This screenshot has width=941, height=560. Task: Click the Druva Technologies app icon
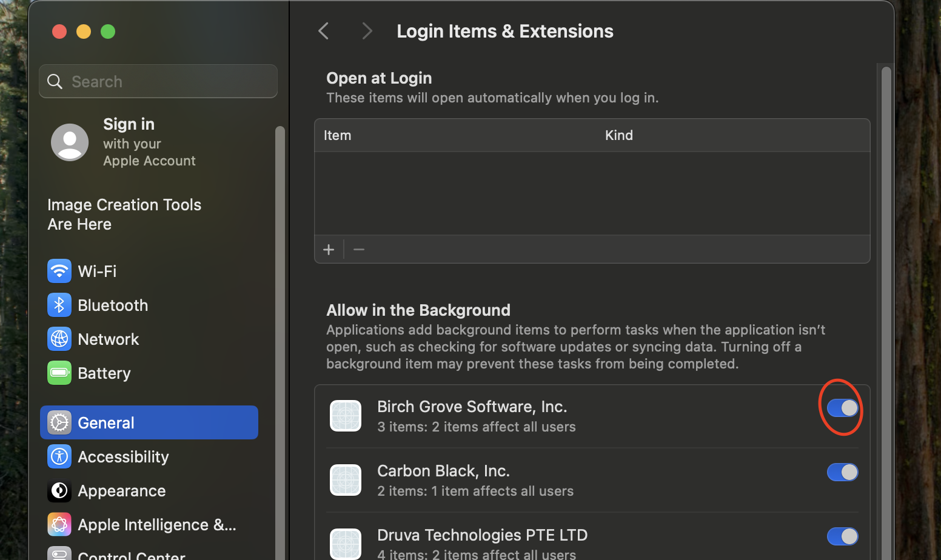pyautogui.click(x=346, y=544)
